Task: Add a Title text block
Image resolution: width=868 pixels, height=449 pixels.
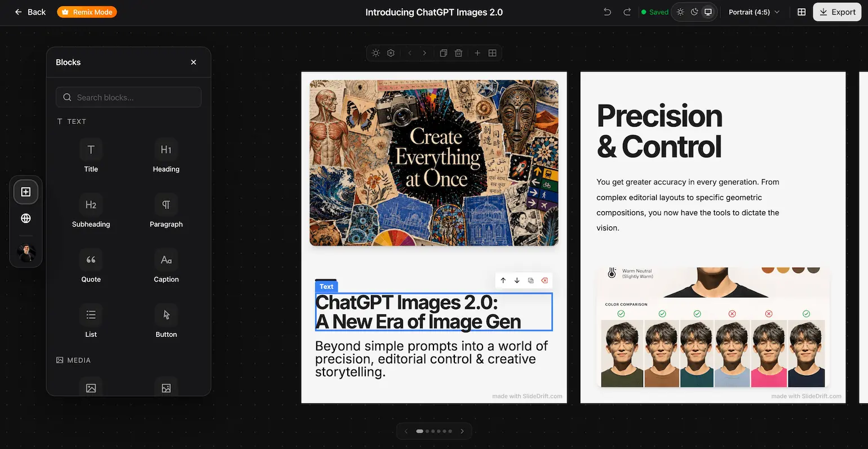Action: (91, 156)
